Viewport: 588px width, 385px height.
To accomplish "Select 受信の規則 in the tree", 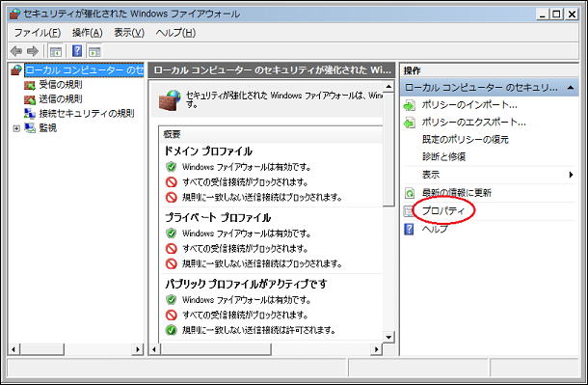I will coord(61,85).
